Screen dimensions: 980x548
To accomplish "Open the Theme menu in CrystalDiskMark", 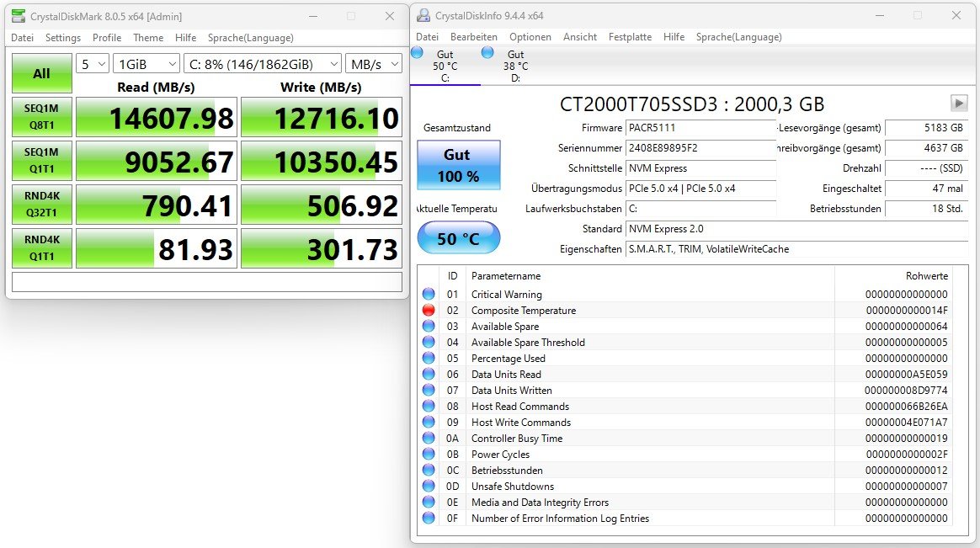I will click(147, 37).
